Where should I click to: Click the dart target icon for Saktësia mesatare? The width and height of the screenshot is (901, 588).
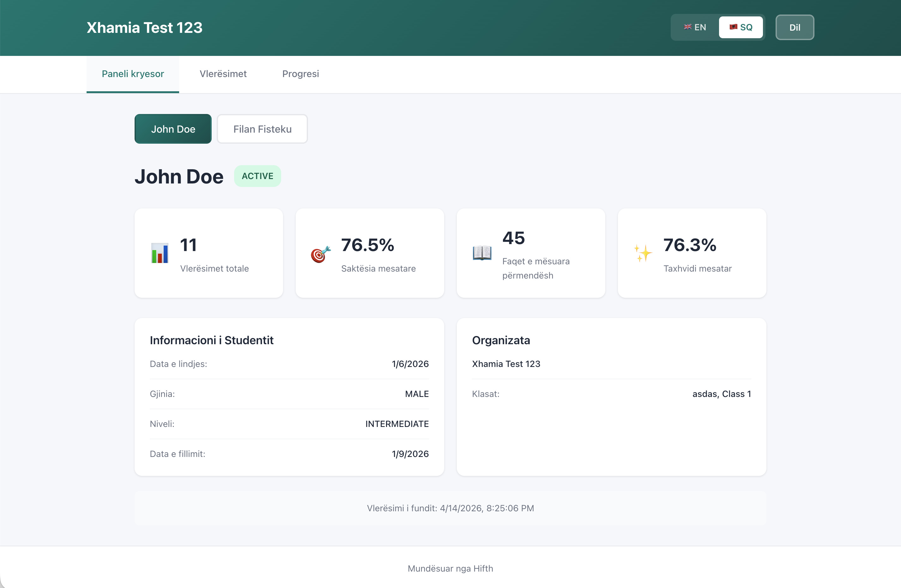point(321,254)
